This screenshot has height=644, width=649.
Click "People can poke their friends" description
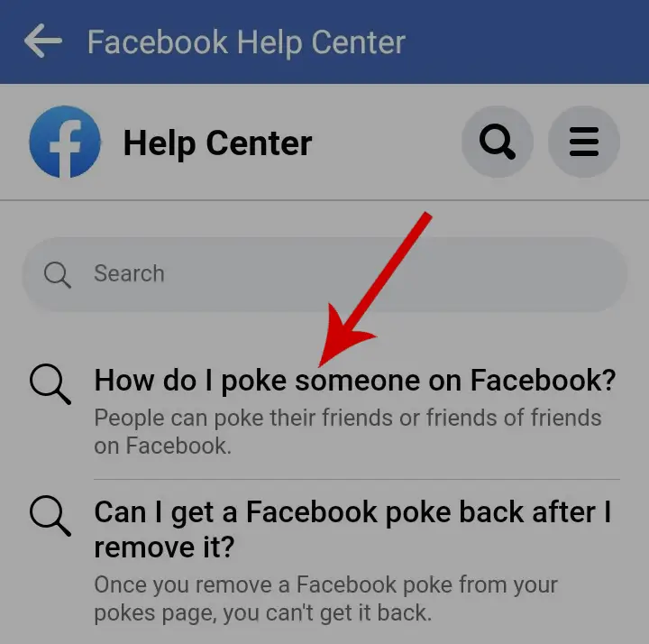[348, 431]
